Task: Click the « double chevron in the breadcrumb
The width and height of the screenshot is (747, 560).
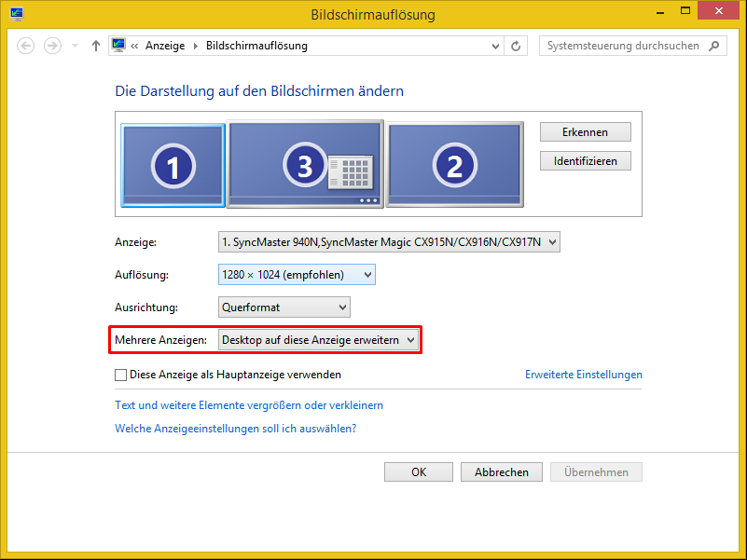Action: pos(136,45)
